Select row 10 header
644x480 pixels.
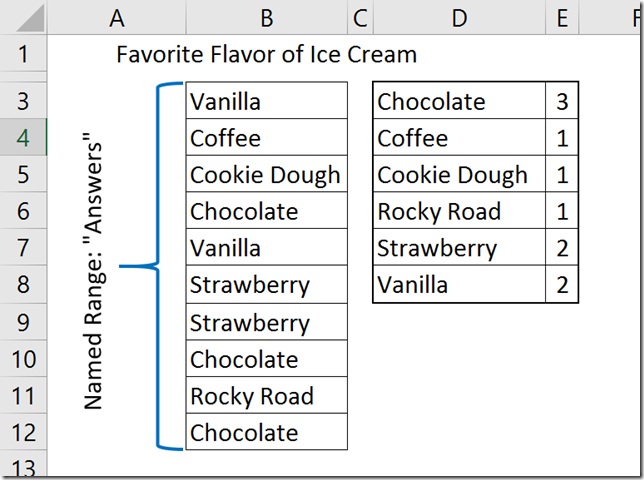tap(23, 360)
